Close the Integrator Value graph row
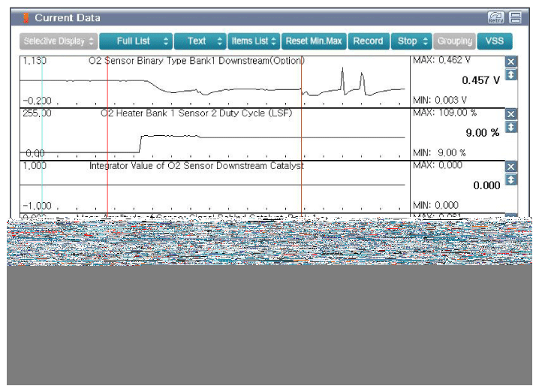The image size is (539, 392). pos(511,167)
